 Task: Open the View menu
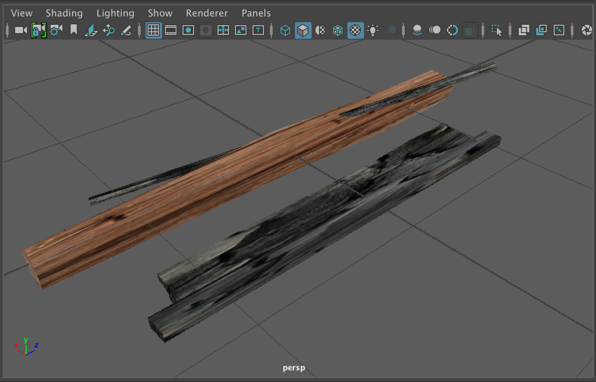[x=22, y=13]
